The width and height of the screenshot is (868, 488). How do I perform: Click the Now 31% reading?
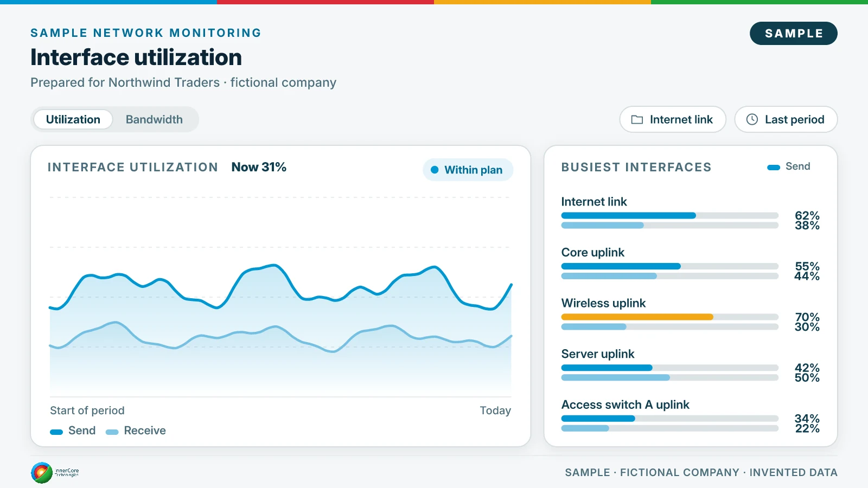click(259, 167)
